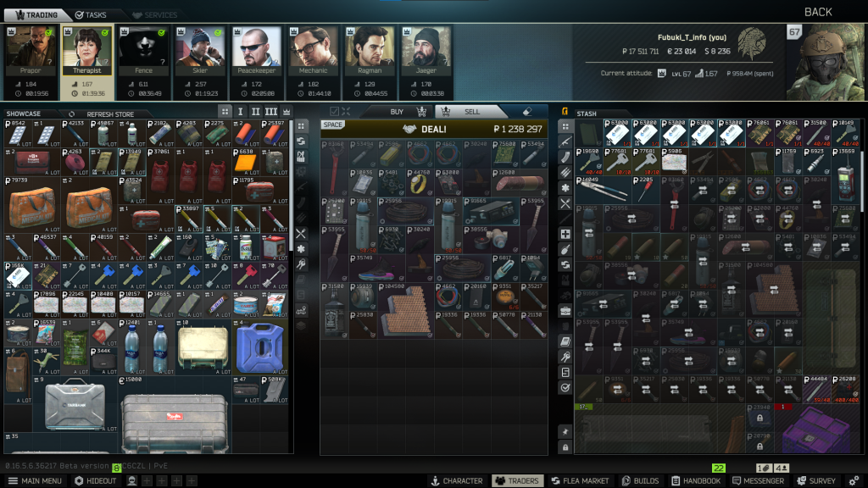Click the BACK button
The width and height of the screenshot is (868, 488).
pos(818,12)
